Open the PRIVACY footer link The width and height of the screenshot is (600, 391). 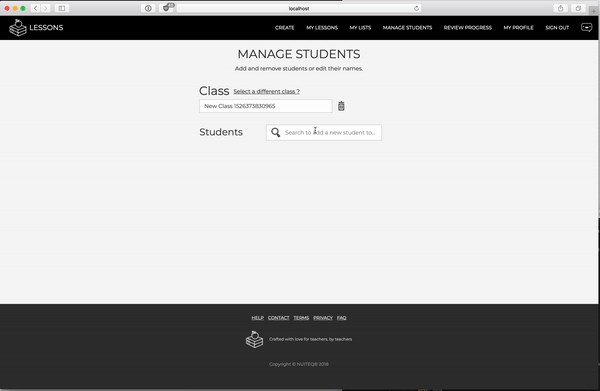(x=323, y=318)
